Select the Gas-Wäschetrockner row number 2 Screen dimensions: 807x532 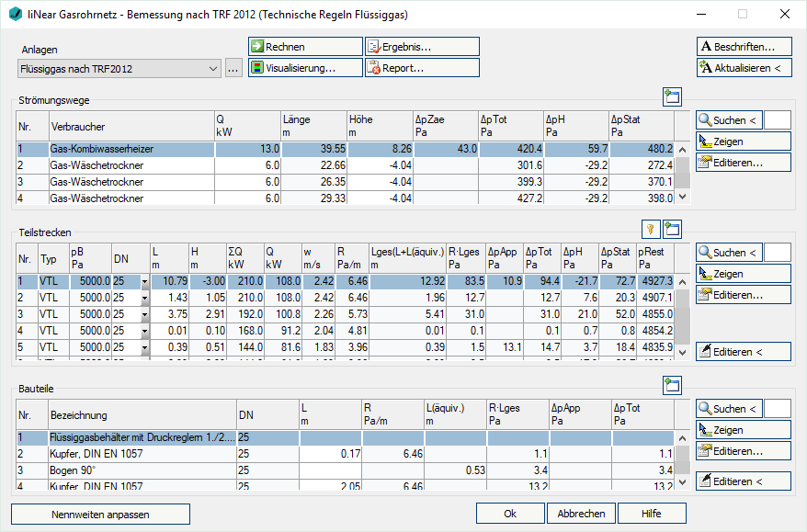(x=346, y=165)
